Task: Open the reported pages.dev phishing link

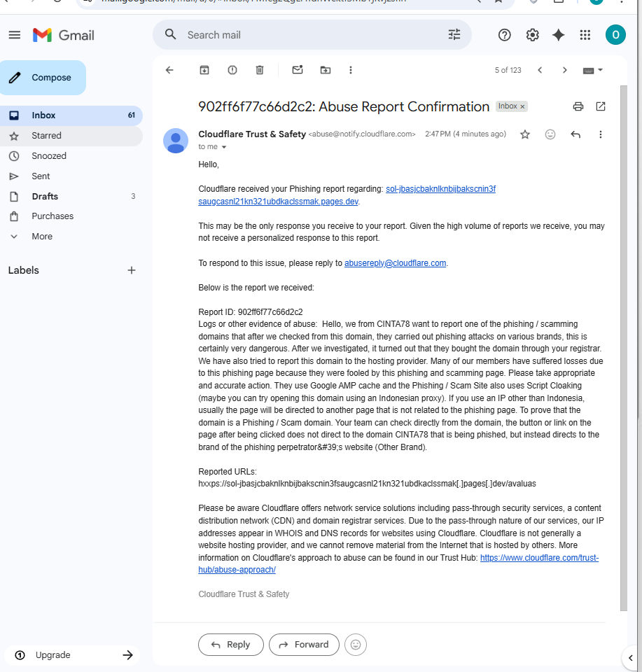Action: tap(440, 189)
